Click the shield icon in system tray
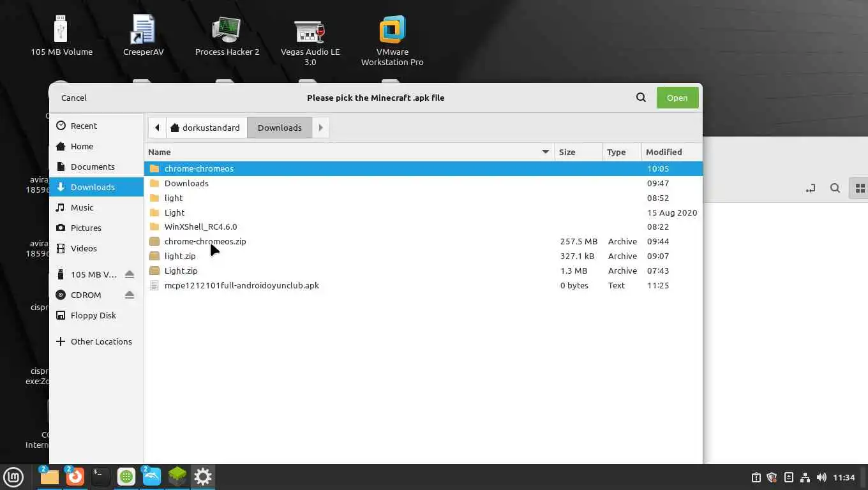 click(772, 477)
